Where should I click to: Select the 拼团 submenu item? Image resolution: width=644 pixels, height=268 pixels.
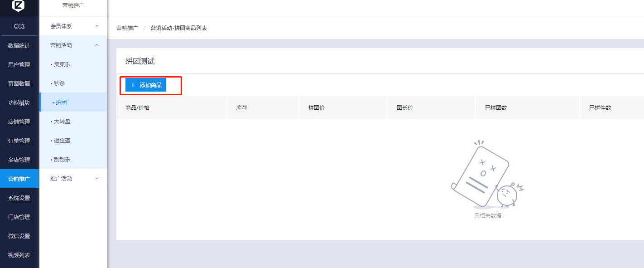61,102
